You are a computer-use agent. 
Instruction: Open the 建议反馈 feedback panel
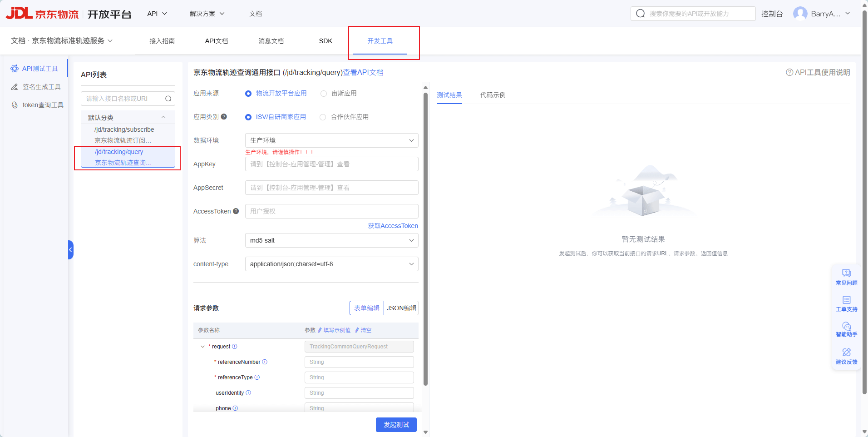[846, 356]
